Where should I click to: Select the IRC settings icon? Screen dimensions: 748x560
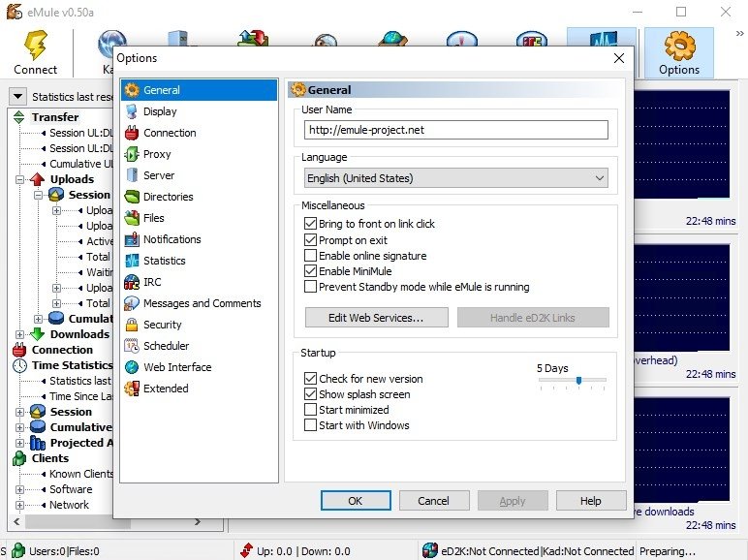(132, 282)
